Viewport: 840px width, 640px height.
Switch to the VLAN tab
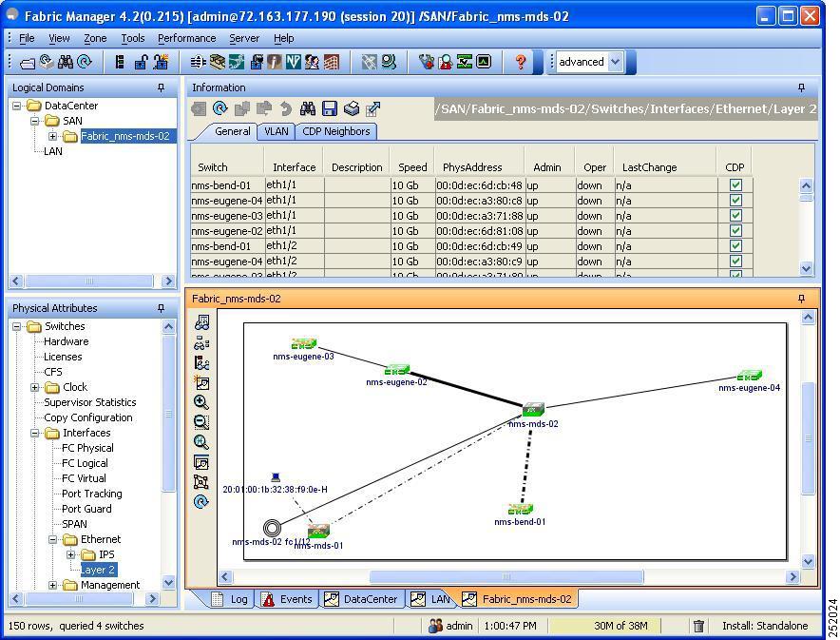pyautogui.click(x=277, y=131)
